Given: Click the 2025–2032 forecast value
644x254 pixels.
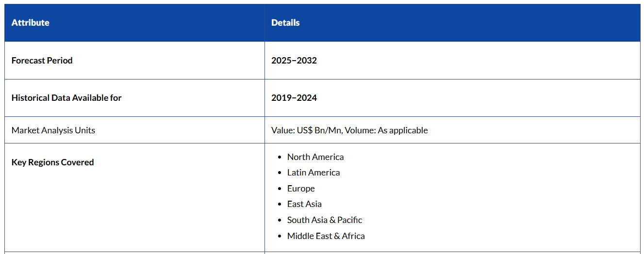Looking at the screenshot, I should coord(294,61).
